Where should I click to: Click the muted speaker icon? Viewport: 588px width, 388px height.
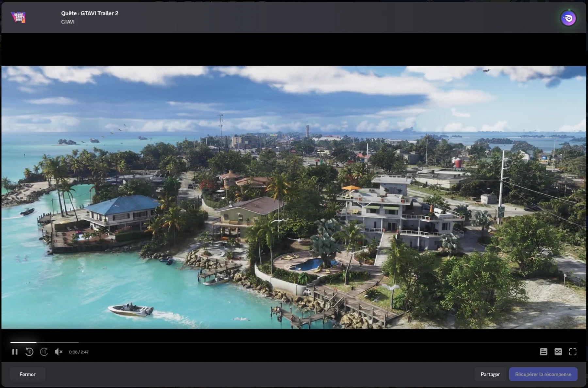point(59,352)
